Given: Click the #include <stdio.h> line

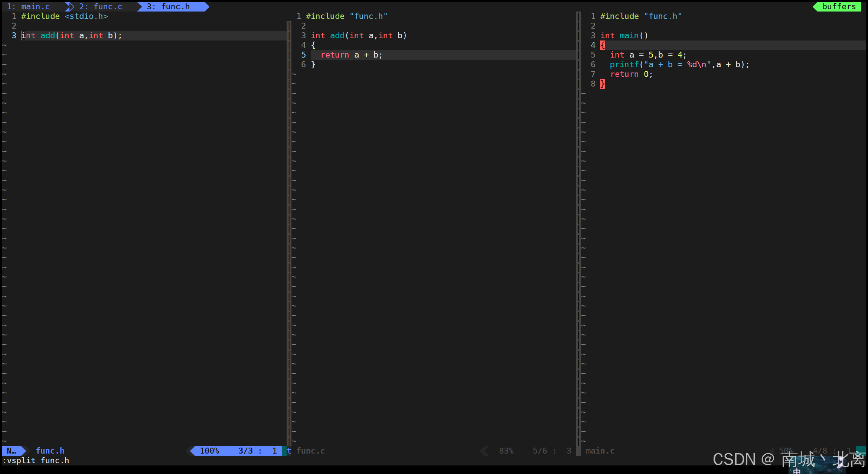Looking at the screenshot, I should tap(64, 16).
